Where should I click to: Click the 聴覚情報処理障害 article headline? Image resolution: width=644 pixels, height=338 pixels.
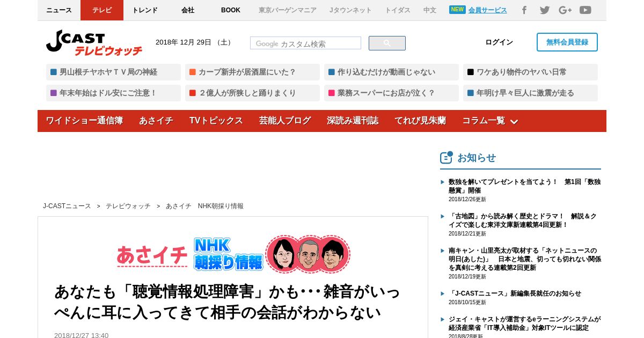click(x=227, y=302)
